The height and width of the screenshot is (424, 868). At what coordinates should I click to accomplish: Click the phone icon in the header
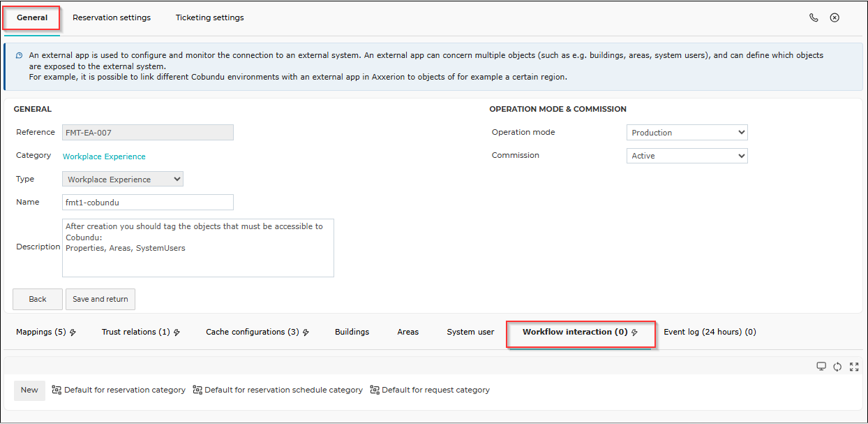click(x=814, y=17)
